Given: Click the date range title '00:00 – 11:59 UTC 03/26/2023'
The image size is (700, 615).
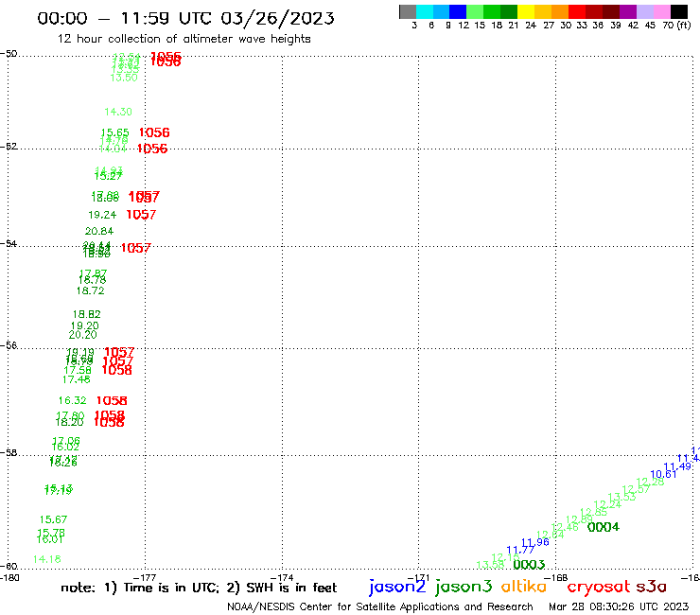Looking at the screenshot, I should pos(185,18).
